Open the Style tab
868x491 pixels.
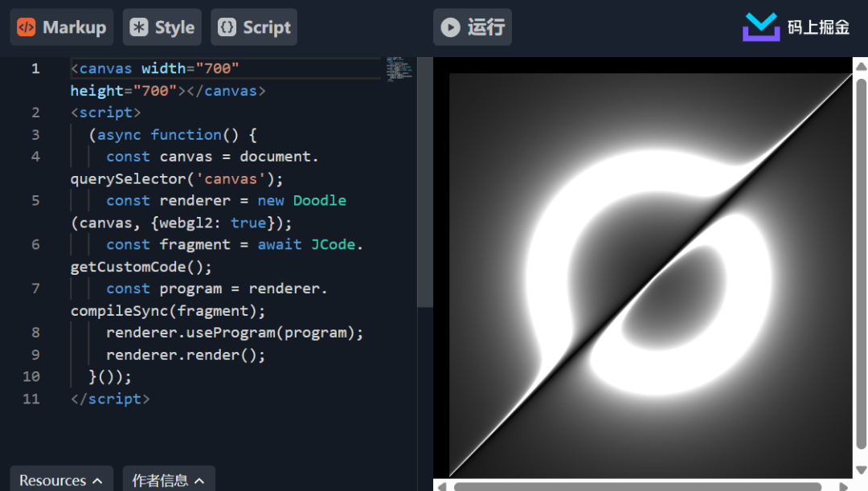tap(162, 27)
